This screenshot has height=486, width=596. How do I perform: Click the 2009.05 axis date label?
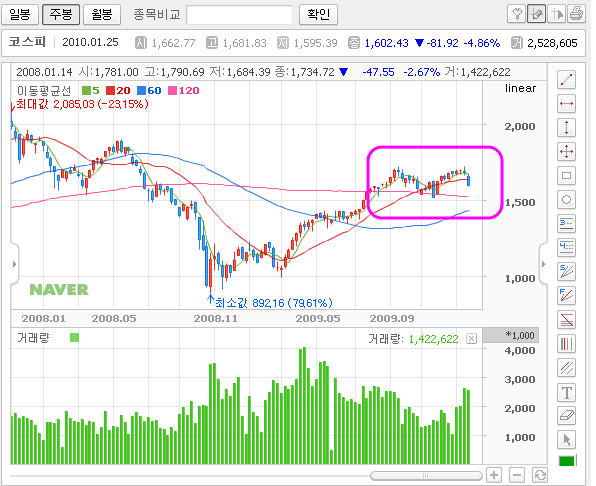(x=318, y=318)
